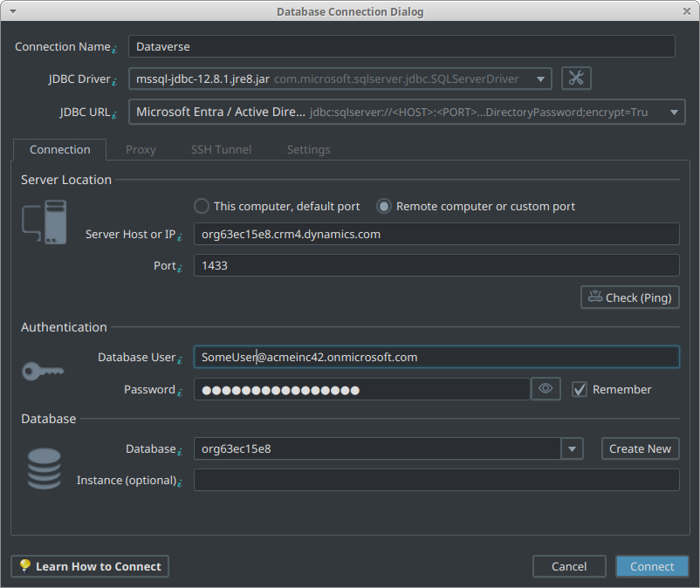The width and height of the screenshot is (700, 588).
Task: Click info icon beside Database label
Action: click(x=180, y=452)
